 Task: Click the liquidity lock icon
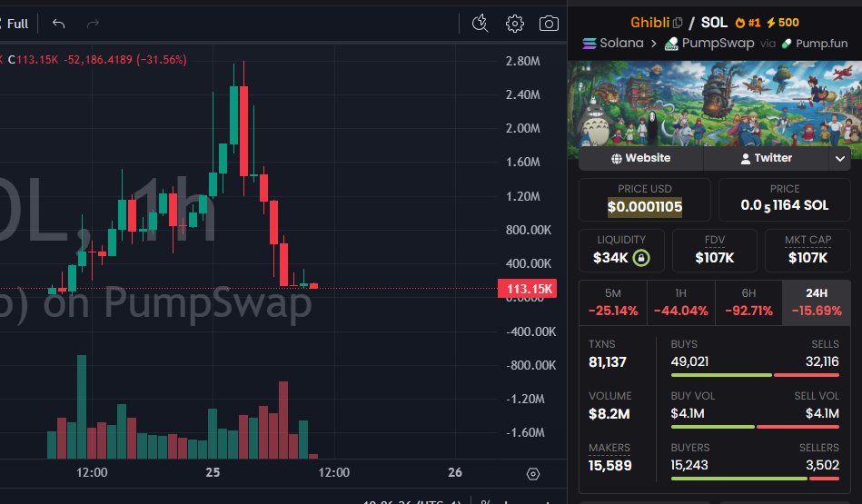[x=641, y=257]
